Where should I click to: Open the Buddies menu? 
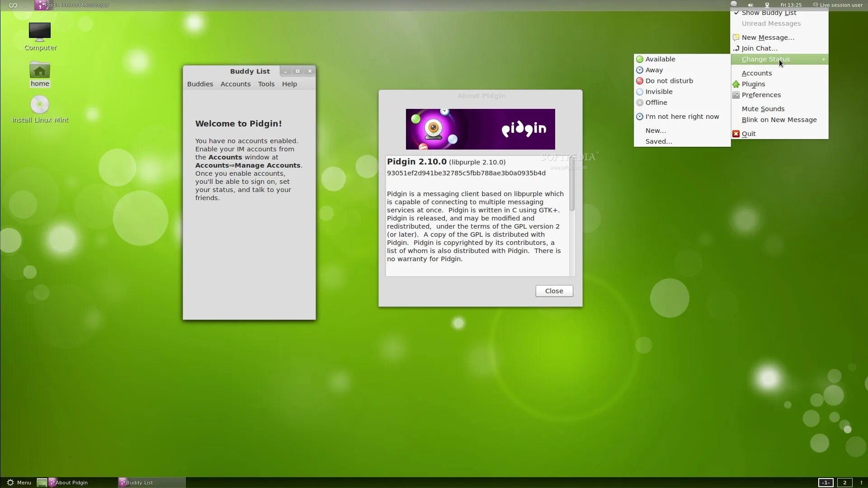pos(200,84)
